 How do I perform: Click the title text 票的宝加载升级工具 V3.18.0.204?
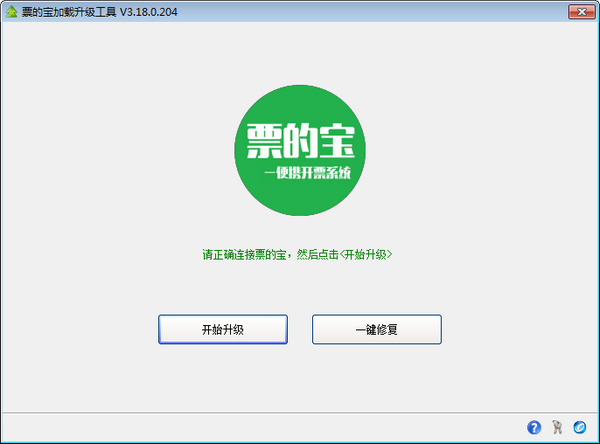point(99,12)
